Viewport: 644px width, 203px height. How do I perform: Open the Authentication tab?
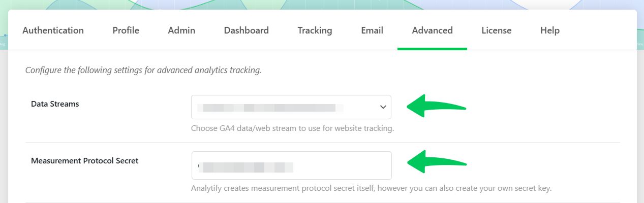coord(53,30)
